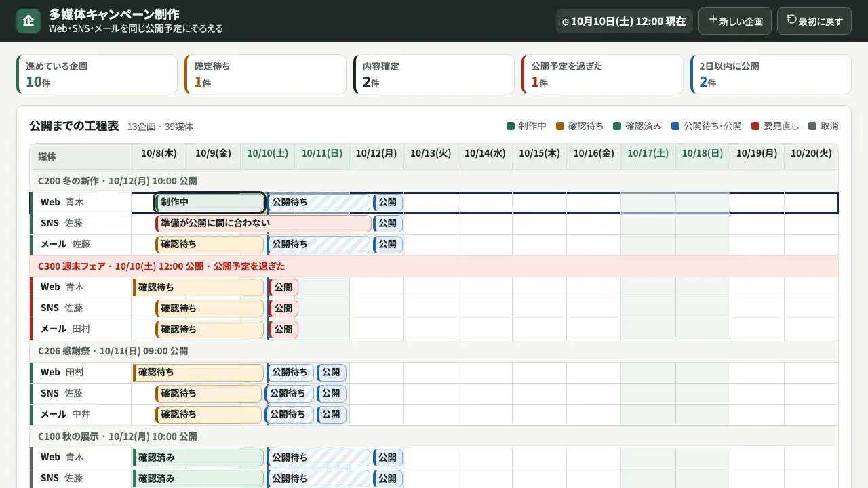Image resolution: width=868 pixels, height=488 pixels.
Task: Select the 確認待ち bar in C206 Web row
Action: coord(198,373)
